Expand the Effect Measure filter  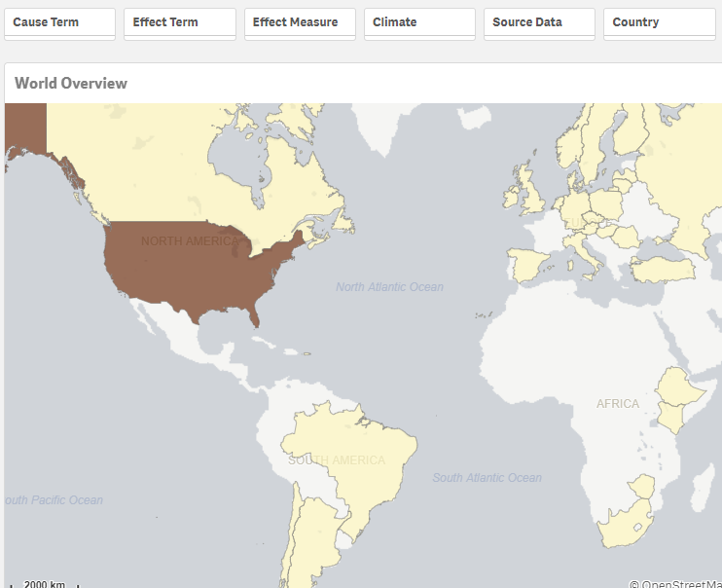pos(300,22)
